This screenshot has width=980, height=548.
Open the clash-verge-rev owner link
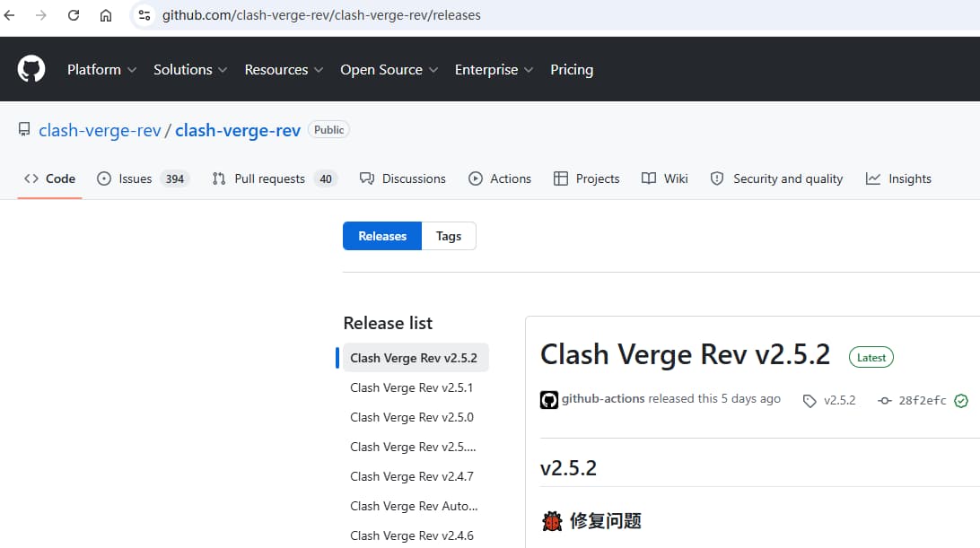(x=100, y=130)
